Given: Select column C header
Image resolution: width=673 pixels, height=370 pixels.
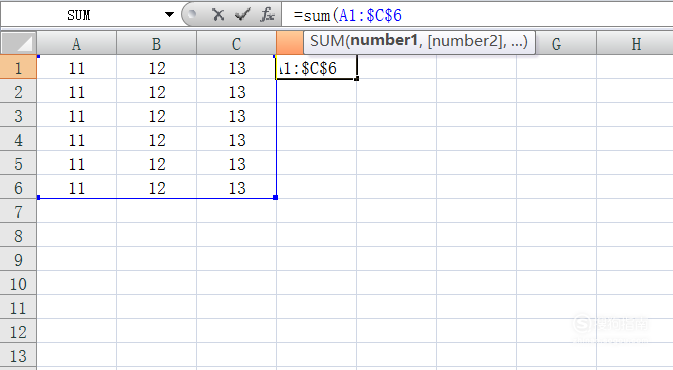Looking at the screenshot, I should click(236, 44).
